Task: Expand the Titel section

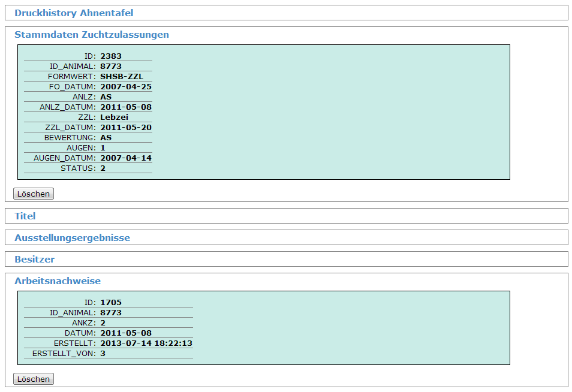Action: coord(25,216)
